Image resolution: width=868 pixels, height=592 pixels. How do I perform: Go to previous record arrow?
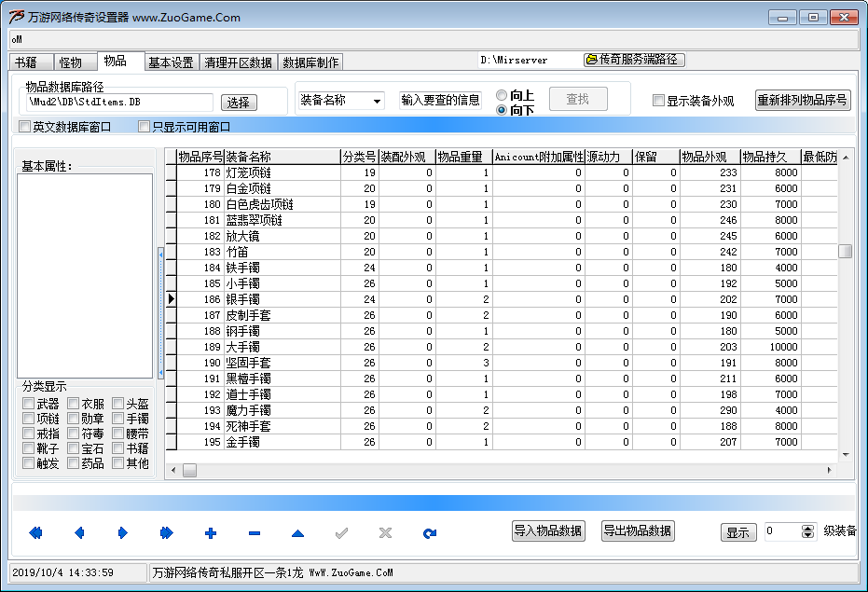coord(79,533)
